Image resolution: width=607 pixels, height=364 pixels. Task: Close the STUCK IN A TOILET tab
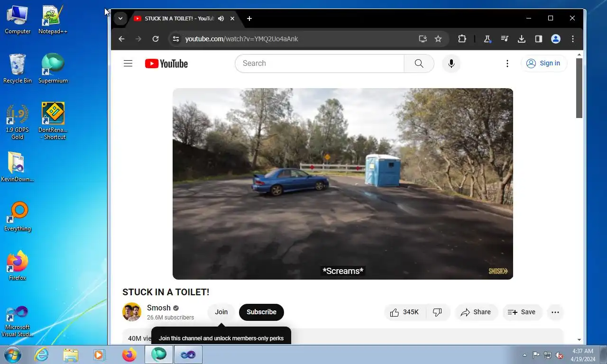[x=232, y=18]
